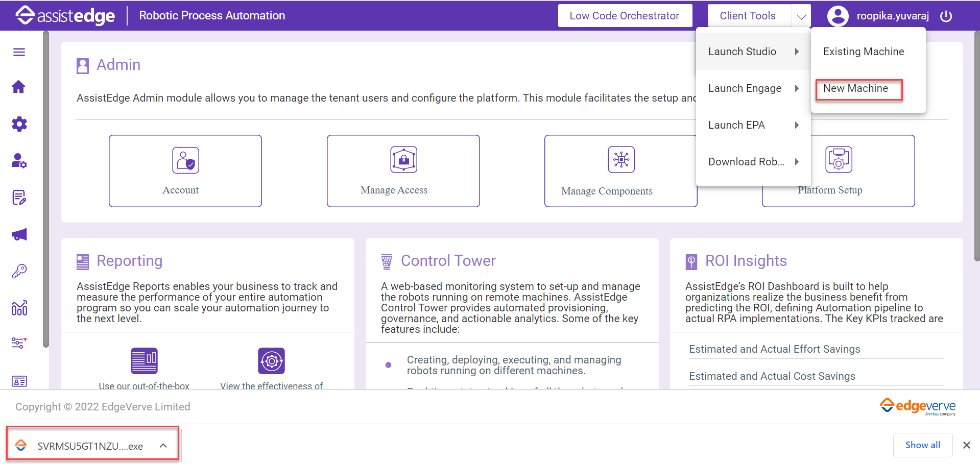Click roopika.yuvaraj username
Screen dimensions: 980x464
click(893, 16)
